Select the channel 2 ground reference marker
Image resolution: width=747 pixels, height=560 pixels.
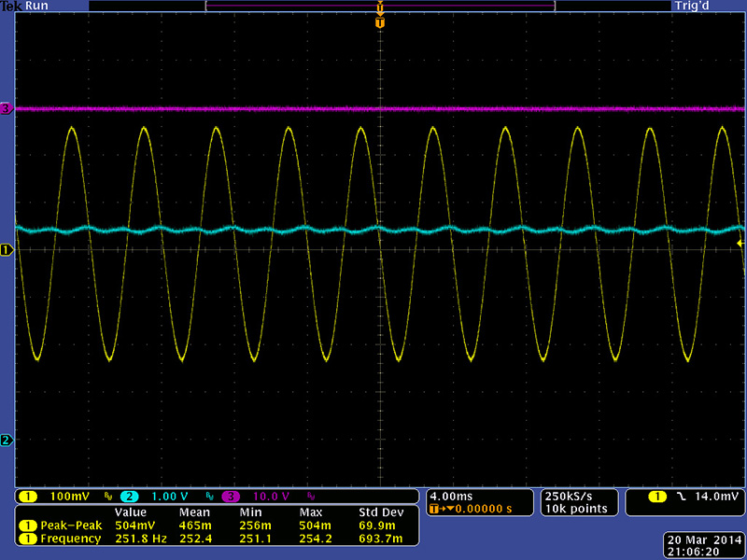click(x=6, y=440)
